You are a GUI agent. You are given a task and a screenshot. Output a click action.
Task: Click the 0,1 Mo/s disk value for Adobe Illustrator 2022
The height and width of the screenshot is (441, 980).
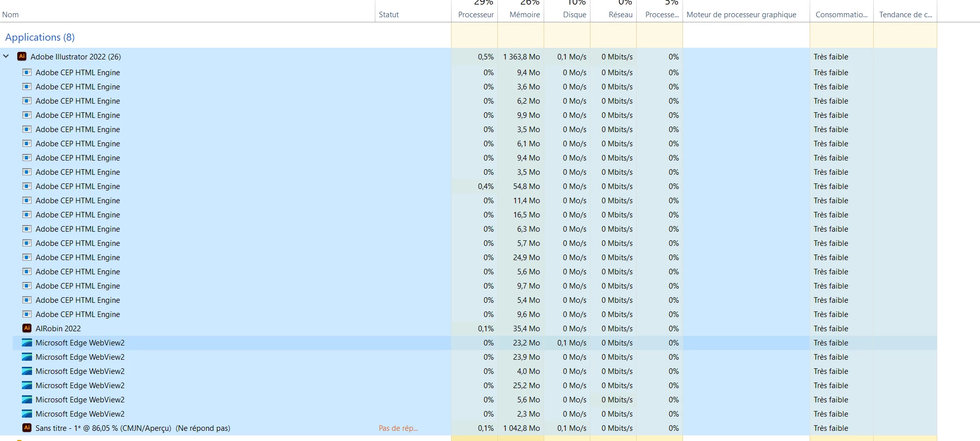point(572,56)
